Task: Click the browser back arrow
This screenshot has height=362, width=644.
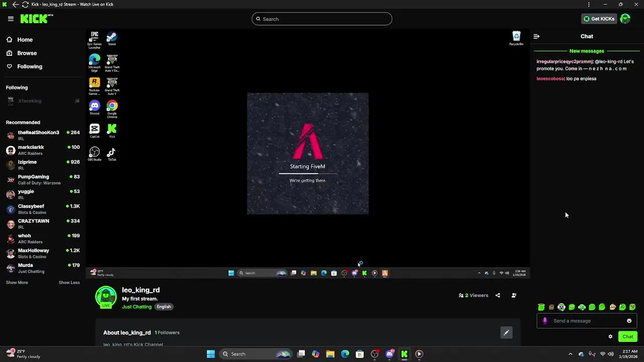Action: [15, 5]
